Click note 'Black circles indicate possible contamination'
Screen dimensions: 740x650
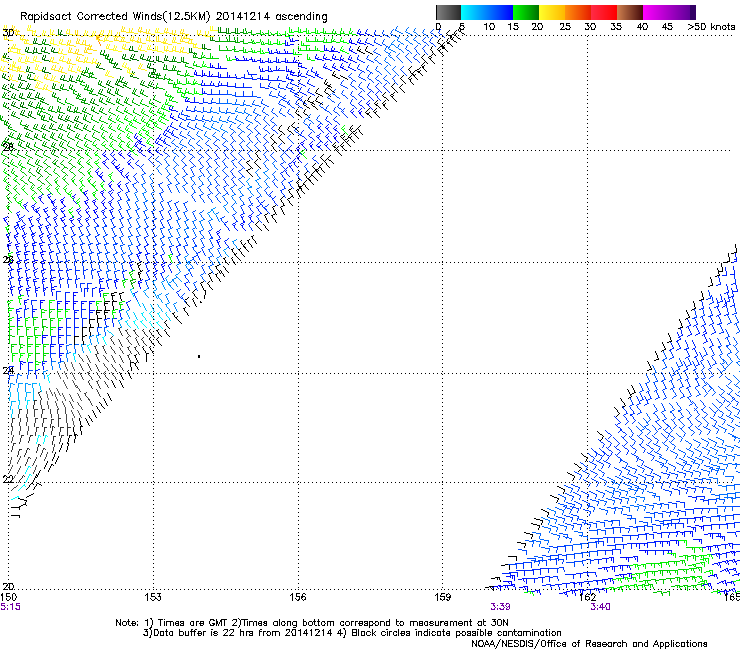click(x=456, y=633)
